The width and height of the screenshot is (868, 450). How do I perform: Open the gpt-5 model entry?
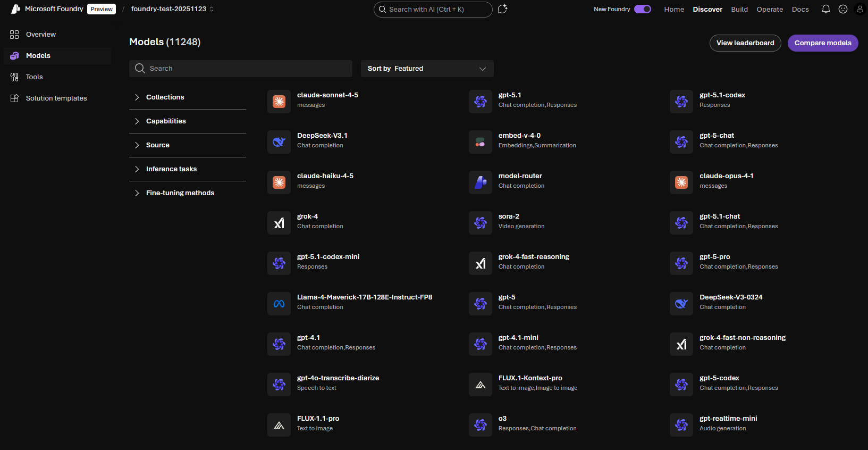(x=507, y=297)
